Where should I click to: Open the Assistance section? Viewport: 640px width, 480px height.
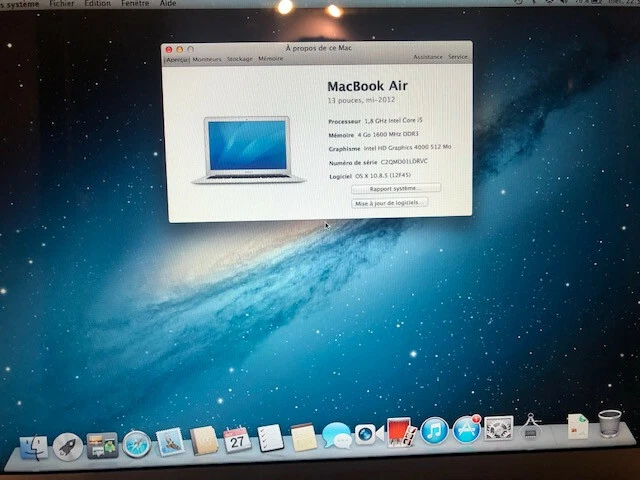pos(428,57)
